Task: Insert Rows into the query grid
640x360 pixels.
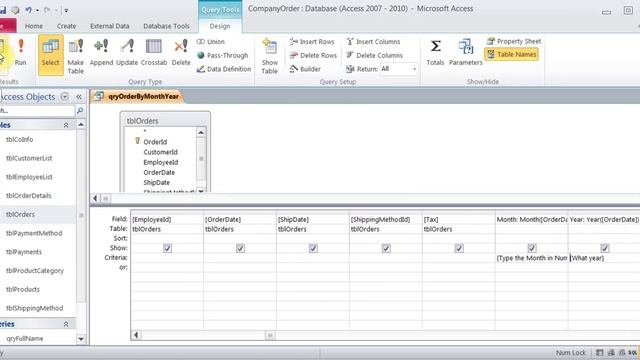Action: point(312,42)
